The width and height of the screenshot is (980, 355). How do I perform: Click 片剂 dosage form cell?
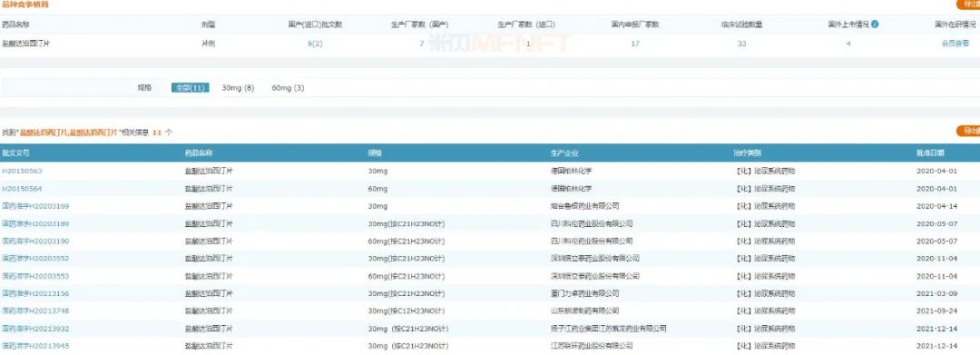208,44
